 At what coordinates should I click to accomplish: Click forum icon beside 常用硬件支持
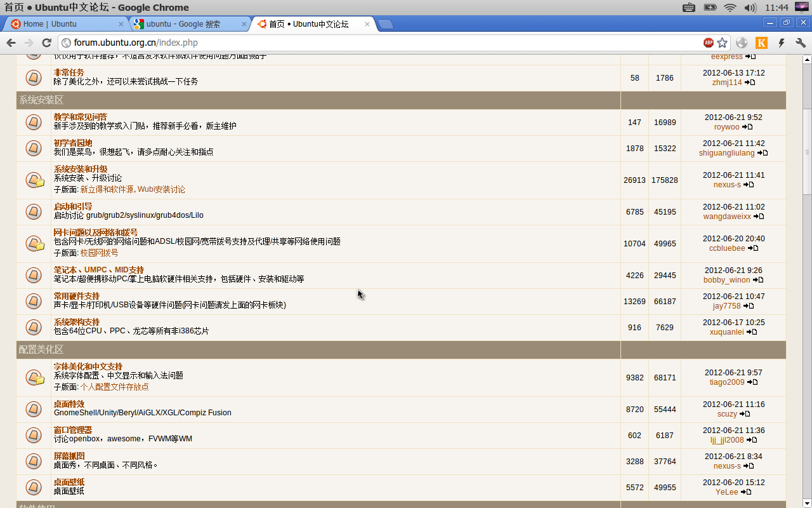tap(34, 301)
